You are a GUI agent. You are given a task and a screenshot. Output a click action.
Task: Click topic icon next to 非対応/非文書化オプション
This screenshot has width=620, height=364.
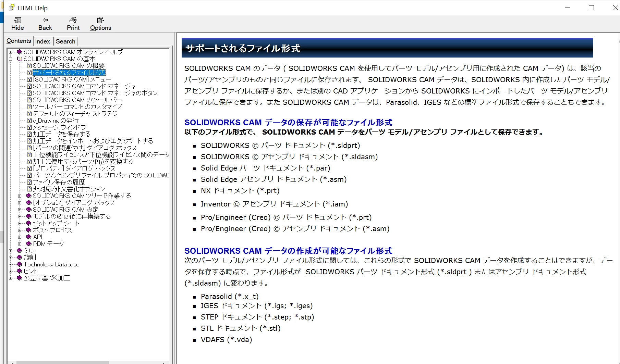[29, 189]
